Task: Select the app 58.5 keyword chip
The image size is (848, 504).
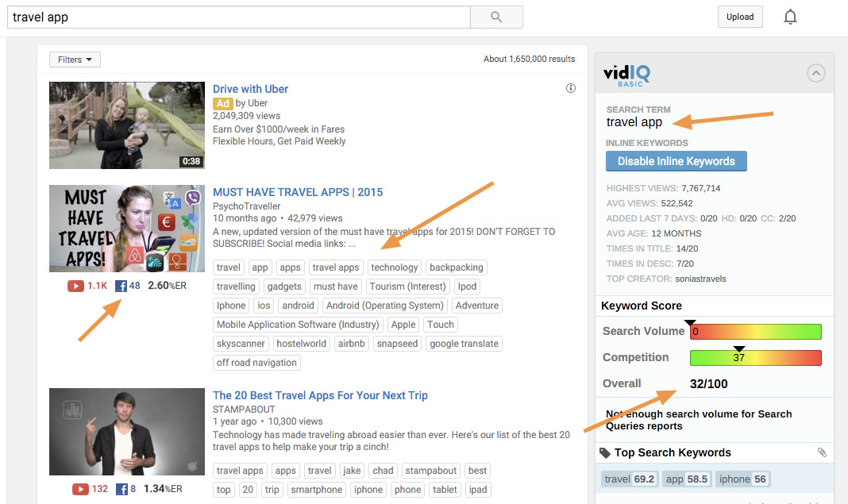Action: click(687, 479)
